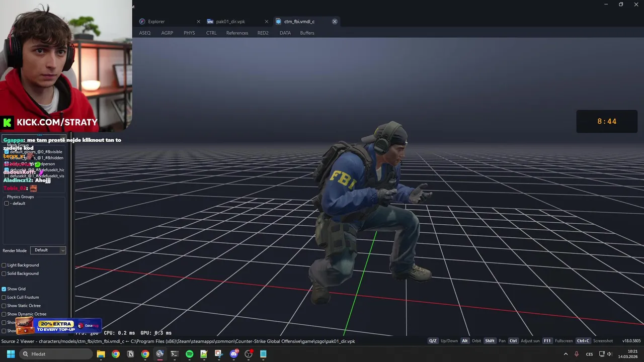644x362 pixels.
Task: Click the CES keyboard language indicator
Action: [589, 354]
